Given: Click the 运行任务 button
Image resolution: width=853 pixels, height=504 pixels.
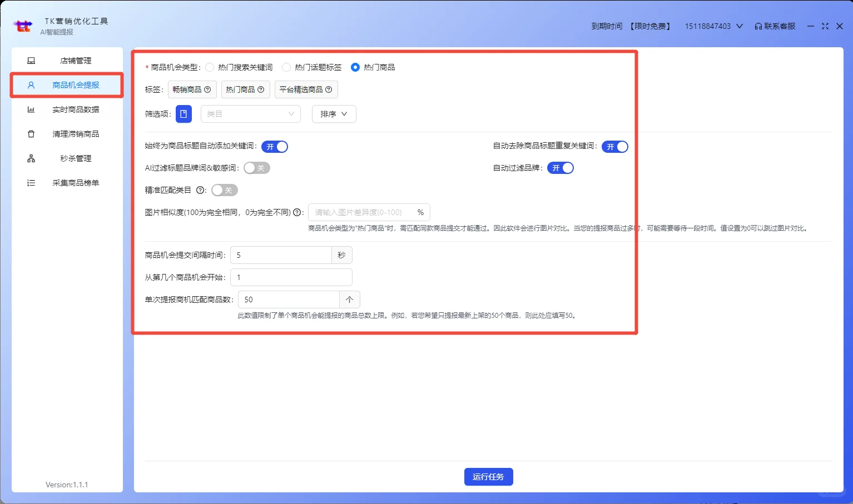Looking at the screenshot, I should tap(488, 476).
